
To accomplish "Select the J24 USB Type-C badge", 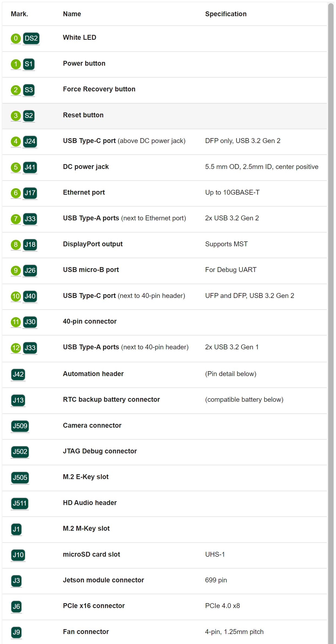I will (x=30, y=142).
